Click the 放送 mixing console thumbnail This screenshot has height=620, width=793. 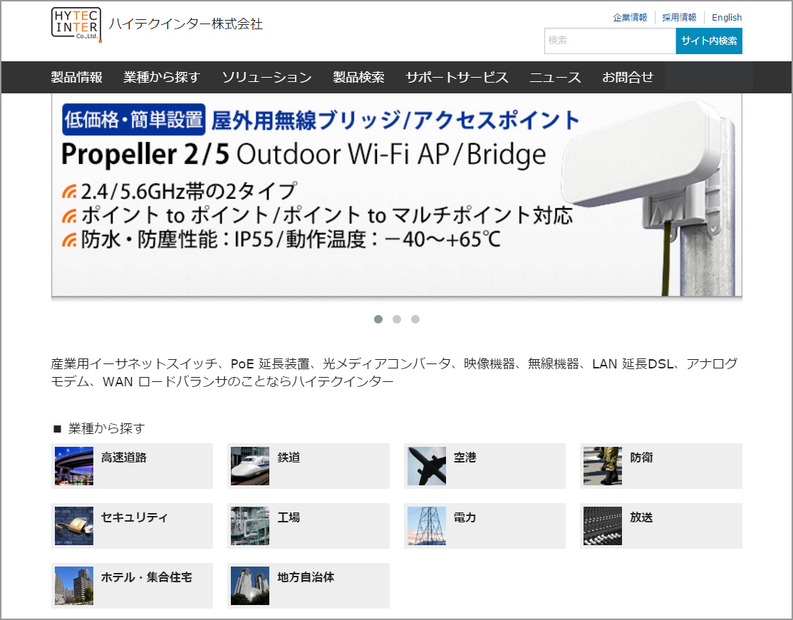[x=603, y=526]
